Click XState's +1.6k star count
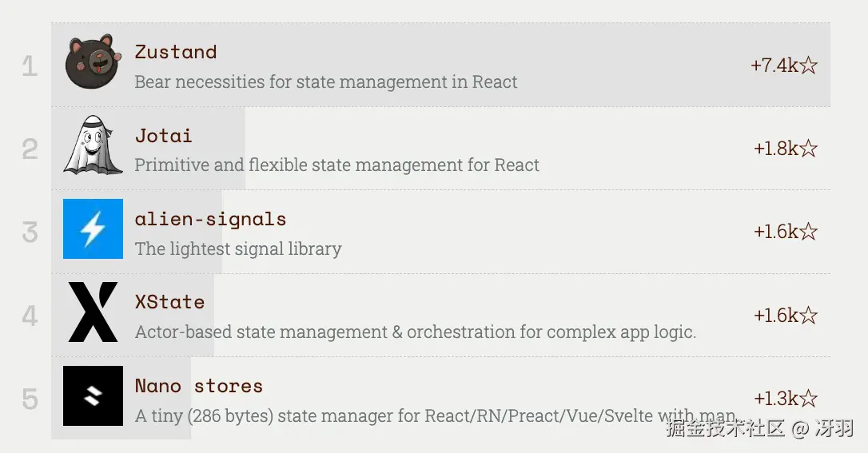 coord(786,316)
